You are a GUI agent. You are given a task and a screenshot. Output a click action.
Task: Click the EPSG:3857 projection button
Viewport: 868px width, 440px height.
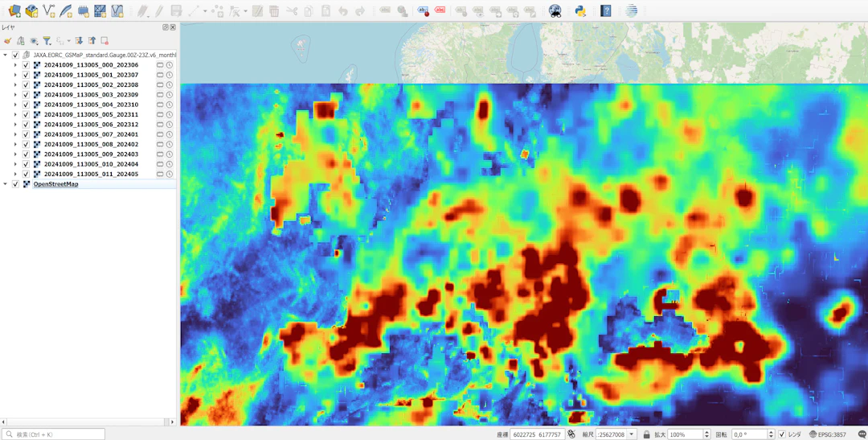828,434
